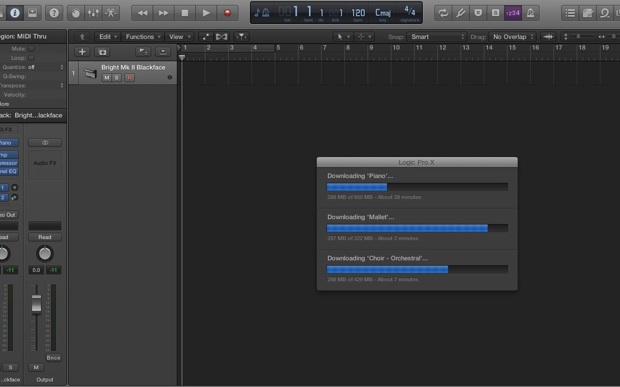Click the Output stereo link button
620x387 pixels.
[x=45, y=142]
